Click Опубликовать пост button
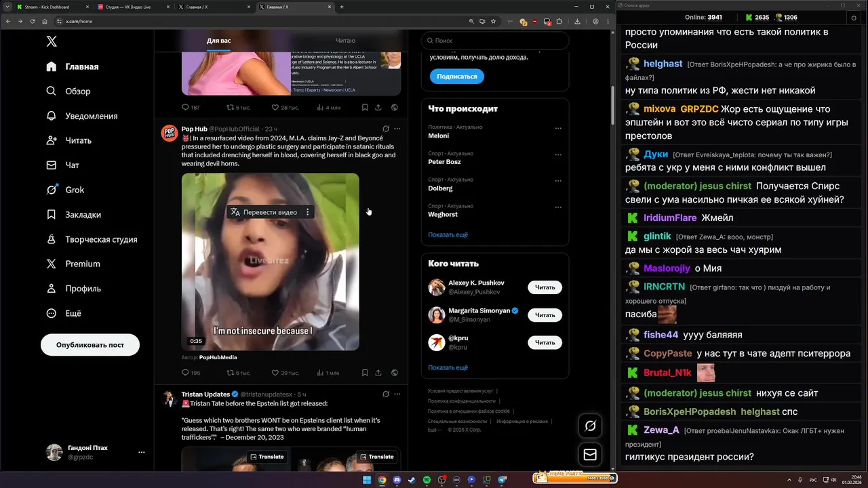This screenshot has width=868, height=488. click(x=90, y=344)
